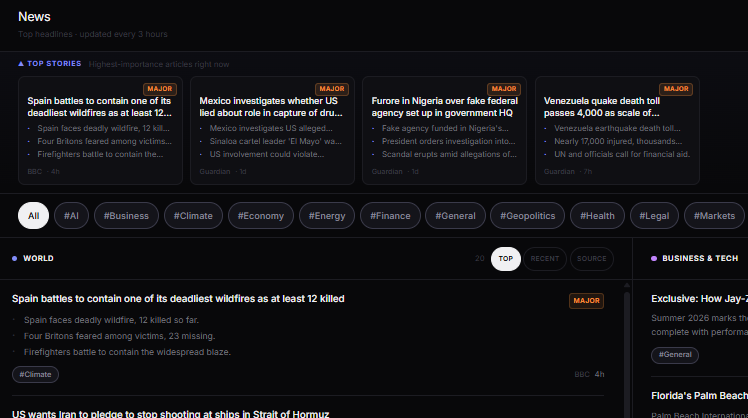Open Exclusive: How Jay-Z article
The width and height of the screenshot is (748, 418).
point(699,299)
